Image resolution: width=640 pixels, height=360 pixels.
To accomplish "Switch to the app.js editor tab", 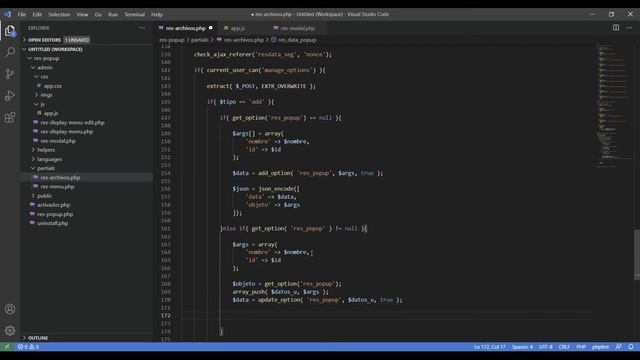I will (238, 28).
